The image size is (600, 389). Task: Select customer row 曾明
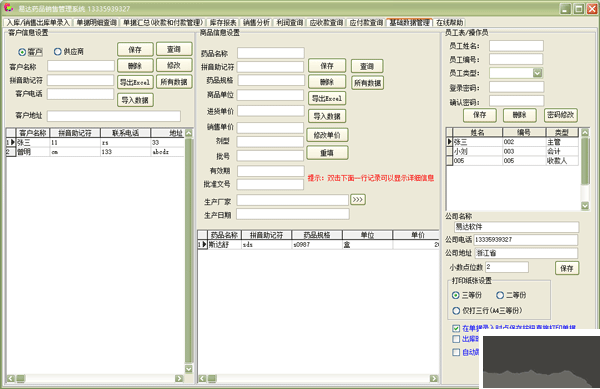[x=95, y=152]
